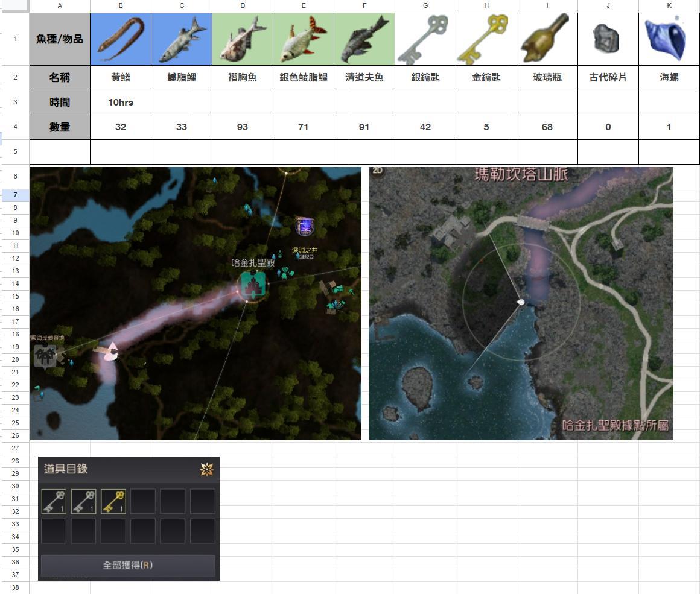This screenshot has height=594, width=700.
Task: Click the gold key slot in 道具目錄 panel
Action: (x=113, y=502)
